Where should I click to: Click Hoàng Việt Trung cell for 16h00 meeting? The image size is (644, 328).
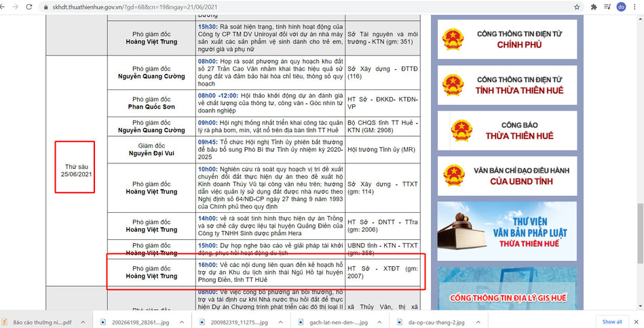coord(151,272)
